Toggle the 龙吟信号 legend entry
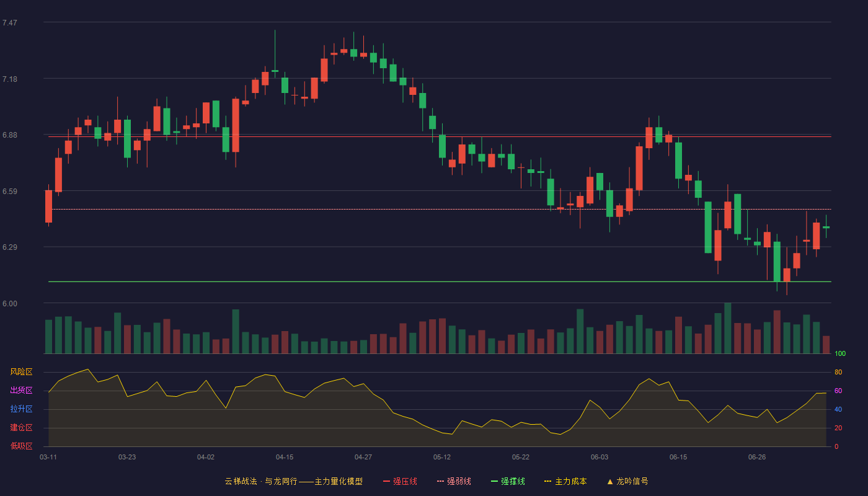Screen dimensions: 868x496 click(627, 481)
